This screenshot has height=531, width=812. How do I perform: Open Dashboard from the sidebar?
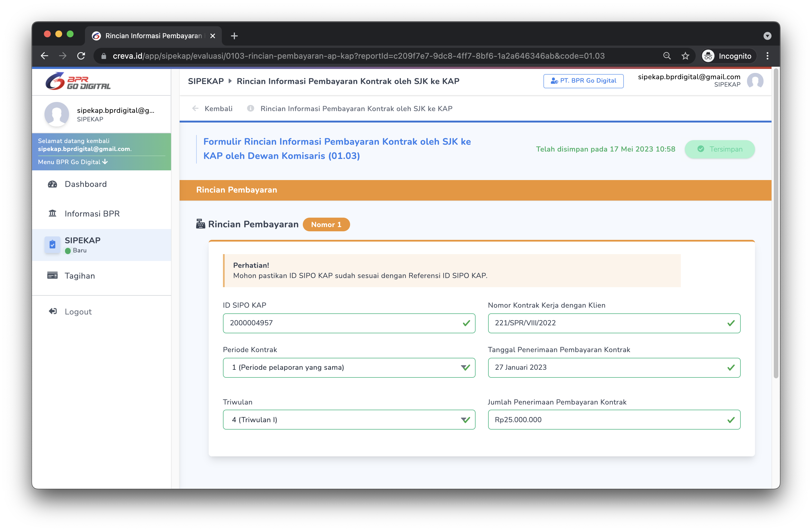102,184
